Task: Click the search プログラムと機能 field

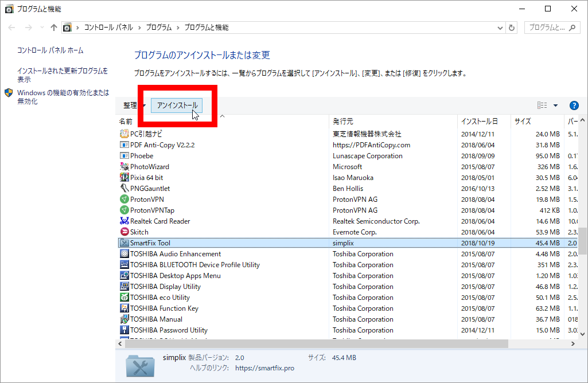Action: [552, 28]
